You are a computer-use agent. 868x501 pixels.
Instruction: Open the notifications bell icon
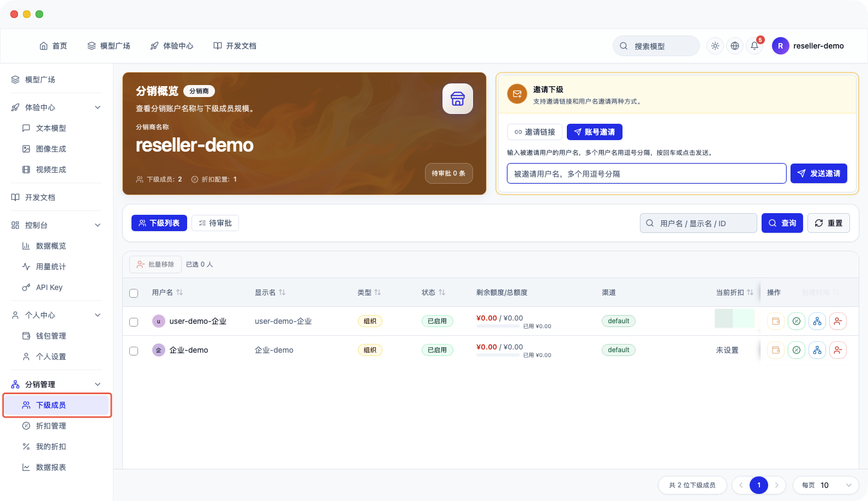(x=755, y=46)
